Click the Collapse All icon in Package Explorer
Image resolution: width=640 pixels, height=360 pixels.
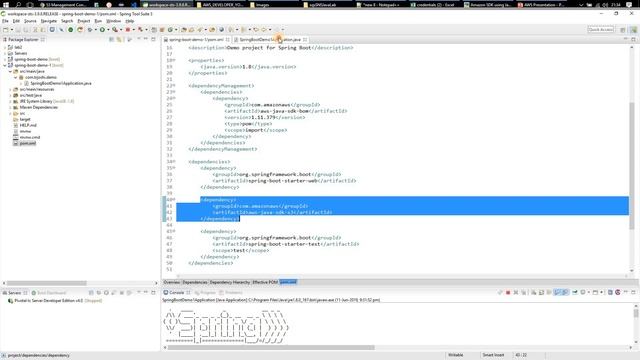pos(111,40)
